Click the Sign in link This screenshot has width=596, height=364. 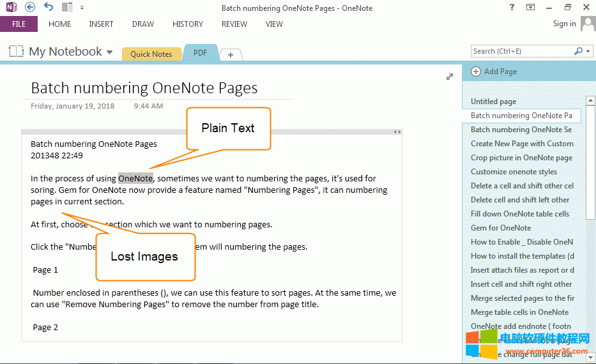click(564, 24)
